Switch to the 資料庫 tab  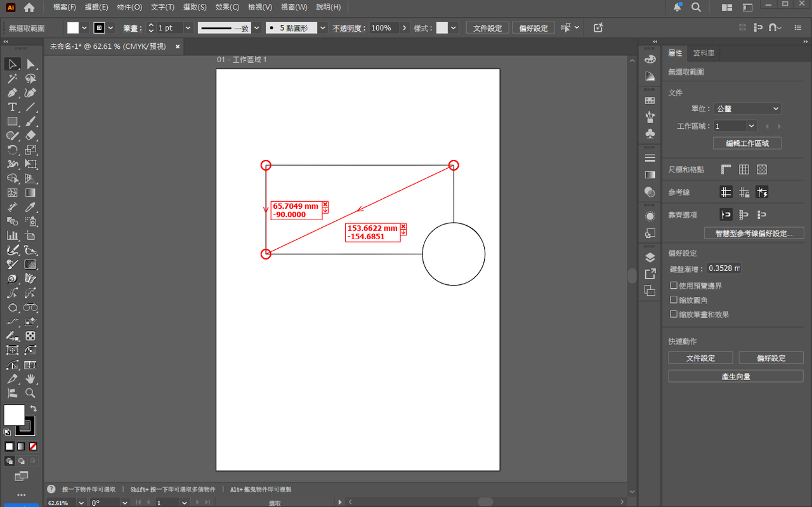point(703,53)
